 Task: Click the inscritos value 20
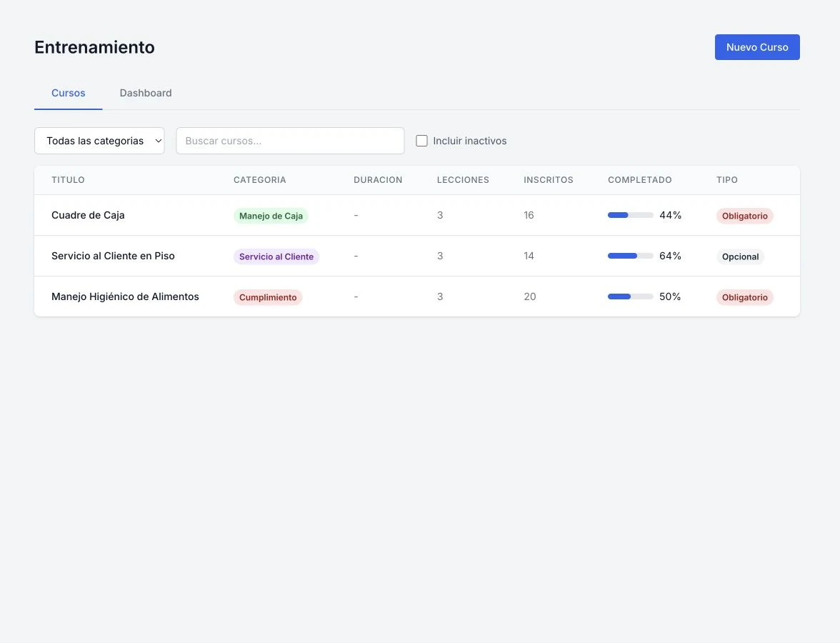point(530,296)
